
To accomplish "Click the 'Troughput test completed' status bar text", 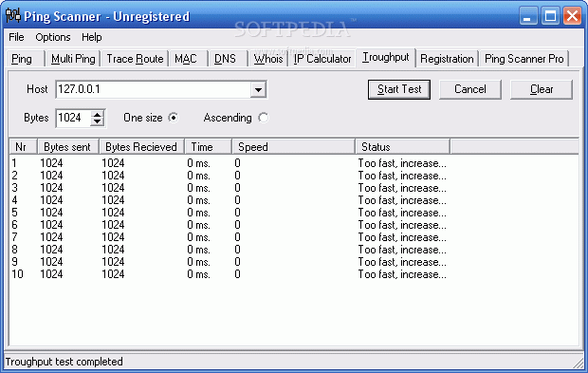I will [x=64, y=362].
